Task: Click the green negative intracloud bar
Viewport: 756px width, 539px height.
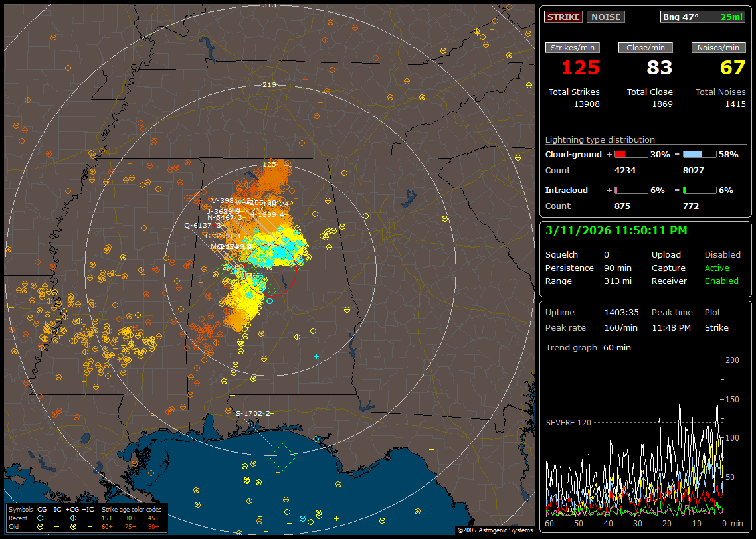Action: click(700, 190)
